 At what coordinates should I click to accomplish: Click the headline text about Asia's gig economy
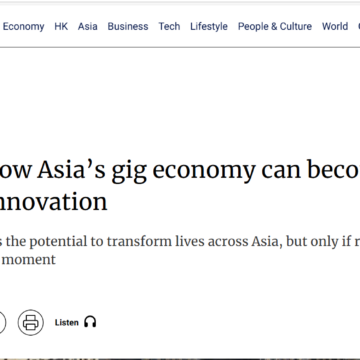point(180,185)
